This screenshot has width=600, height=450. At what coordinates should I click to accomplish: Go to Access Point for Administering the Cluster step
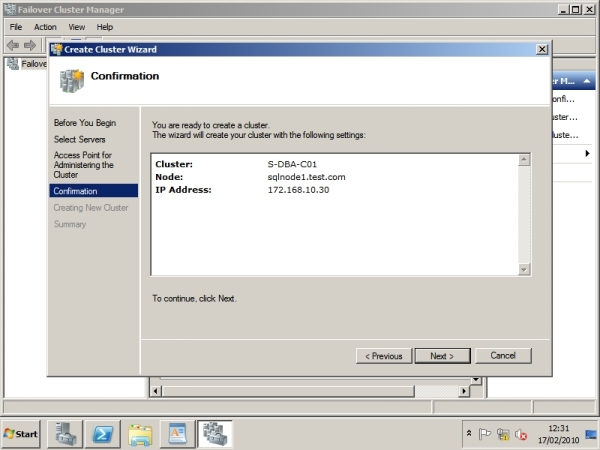click(x=83, y=165)
